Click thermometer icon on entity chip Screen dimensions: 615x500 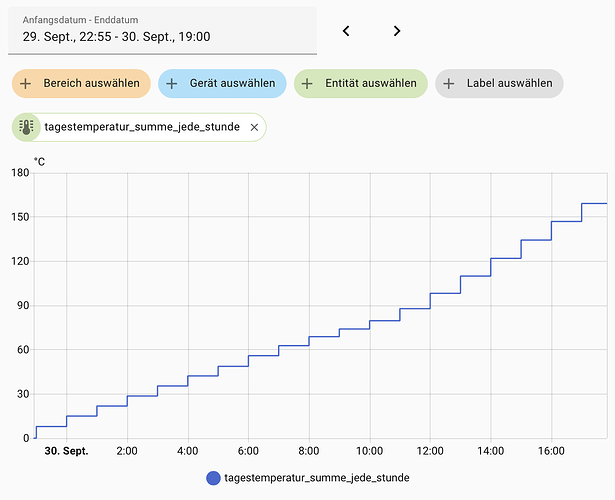click(26, 127)
